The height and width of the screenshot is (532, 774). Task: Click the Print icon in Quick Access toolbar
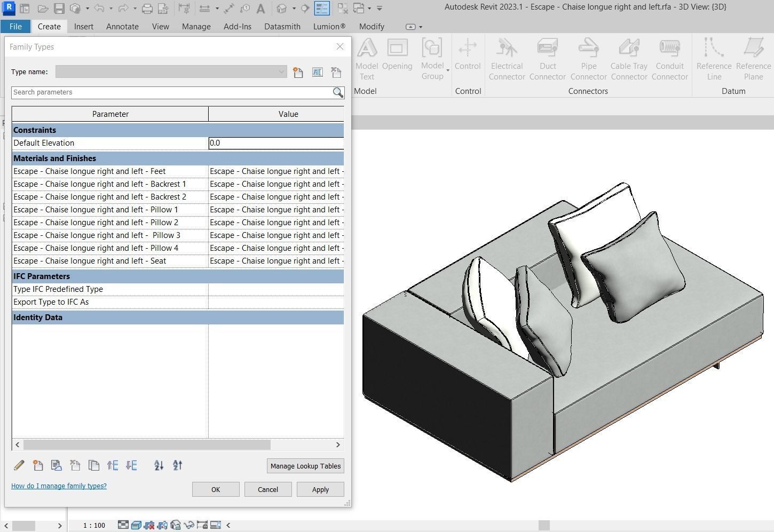(x=147, y=9)
